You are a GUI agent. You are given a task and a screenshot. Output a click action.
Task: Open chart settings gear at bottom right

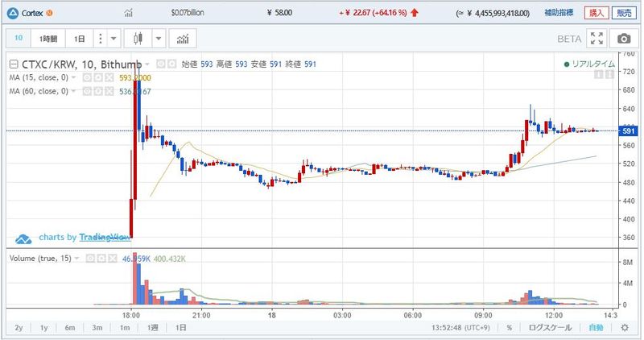[x=623, y=328]
